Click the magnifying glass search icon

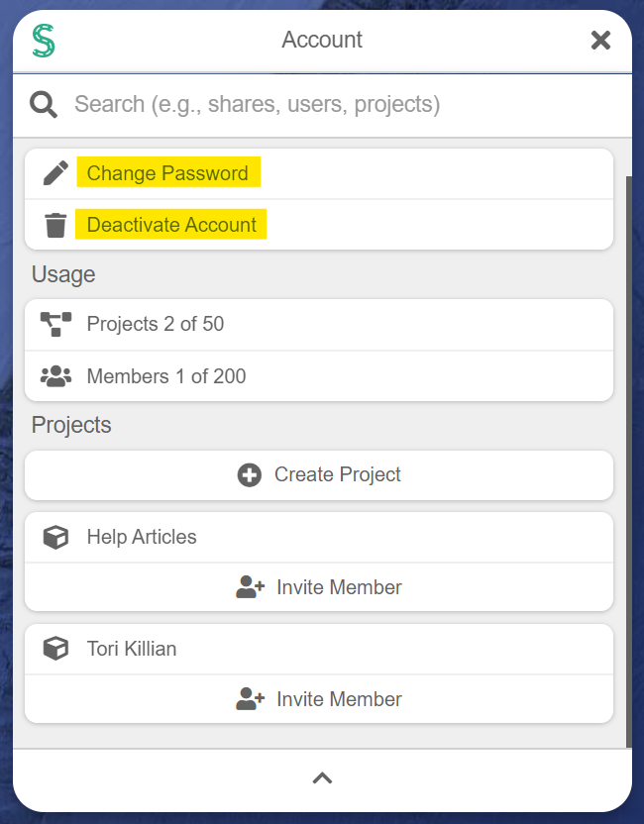click(44, 103)
